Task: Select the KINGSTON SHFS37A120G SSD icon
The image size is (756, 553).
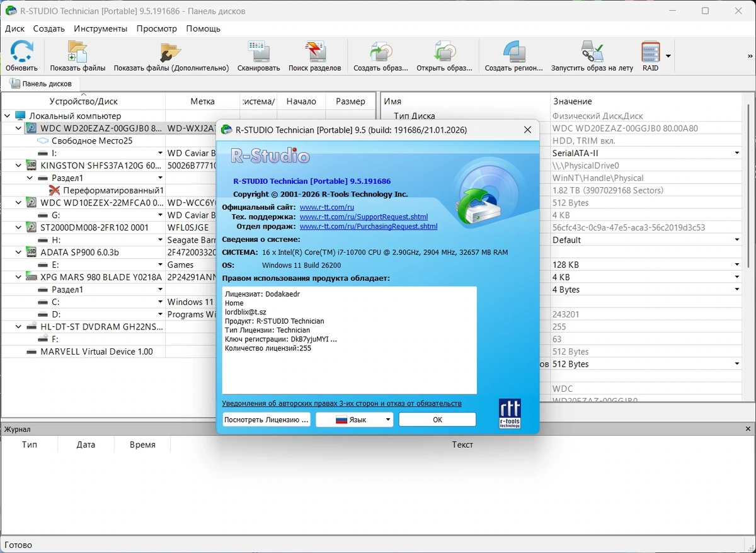Action: [31, 166]
